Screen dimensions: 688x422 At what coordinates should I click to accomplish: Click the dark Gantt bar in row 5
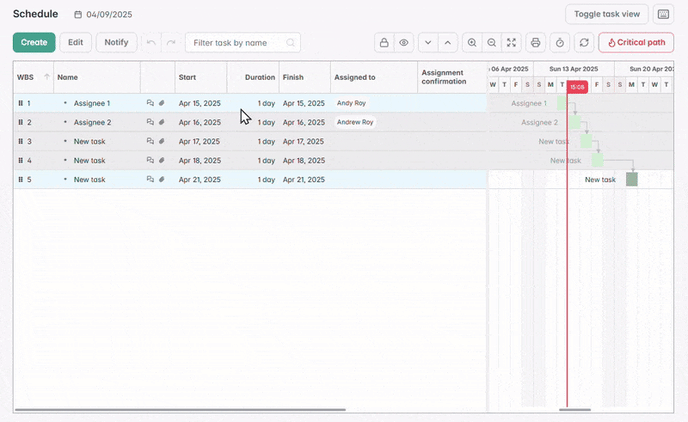point(631,179)
